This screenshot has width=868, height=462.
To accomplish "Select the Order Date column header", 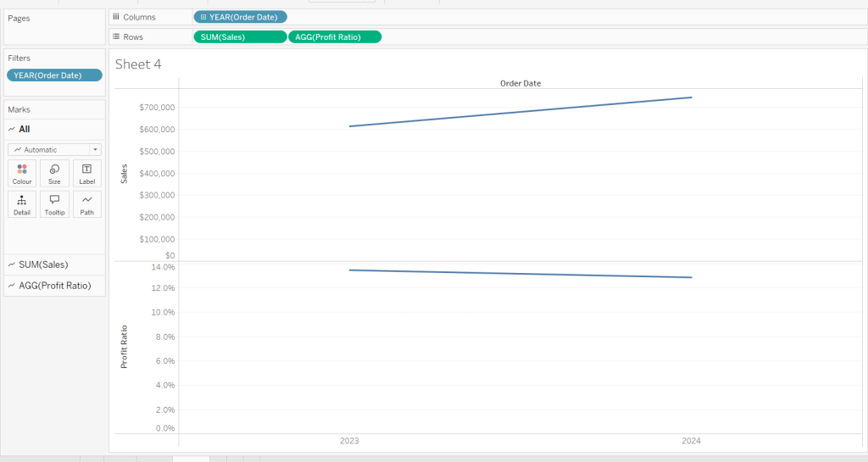I will (520, 83).
